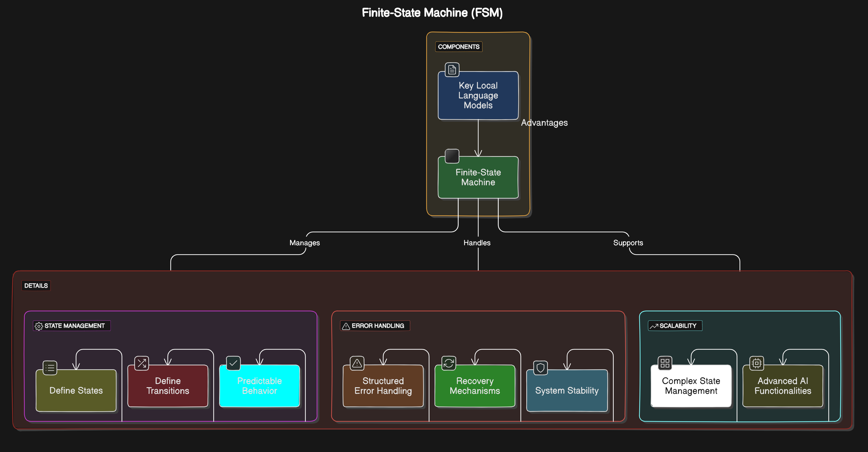Click the checkmark icon on Predictable Behavior
This screenshot has width=868, height=452.
pos(233,363)
